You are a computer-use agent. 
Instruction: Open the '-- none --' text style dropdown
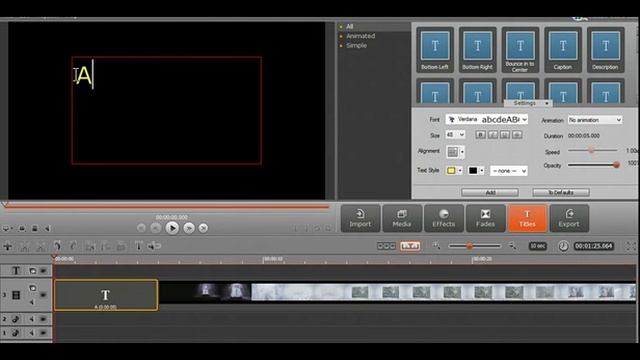pos(509,171)
